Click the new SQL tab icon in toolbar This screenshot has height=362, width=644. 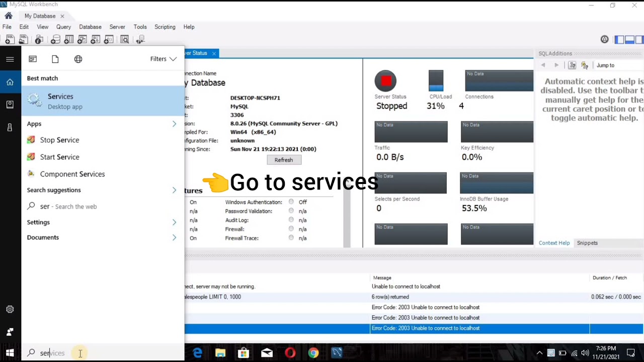tap(10, 40)
